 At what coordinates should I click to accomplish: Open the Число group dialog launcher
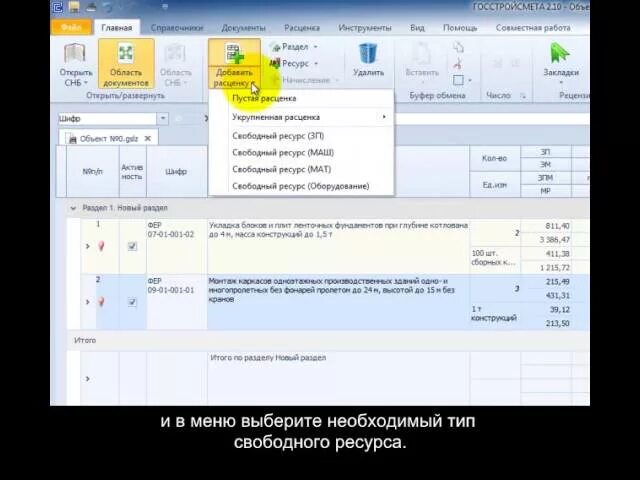[x=522, y=96]
